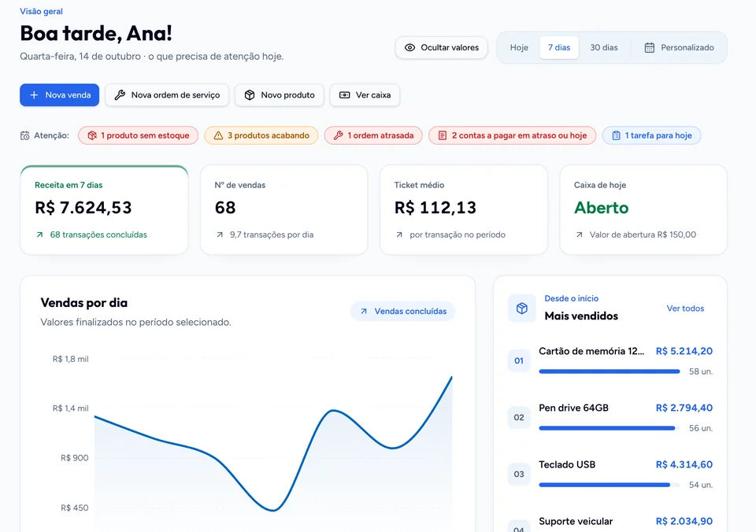Screen dimensions: 756x532
Task: Create a Nova ordem de serviço
Action: pyautogui.click(x=167, y=95)
